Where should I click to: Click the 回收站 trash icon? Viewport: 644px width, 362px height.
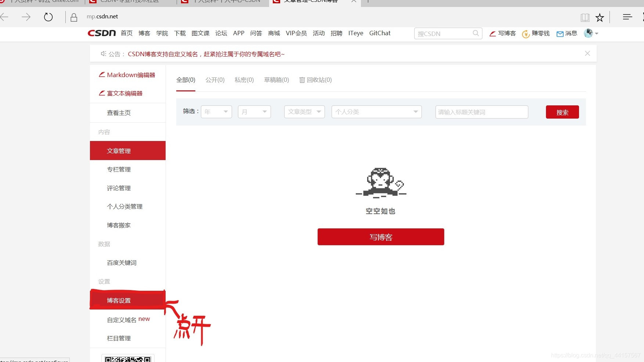pos(302,80)
